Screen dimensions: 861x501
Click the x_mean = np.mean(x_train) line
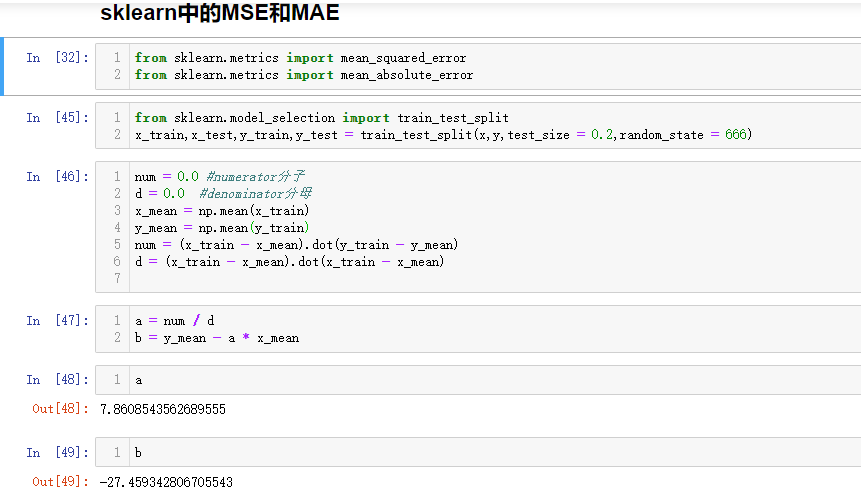(x=222, y=211)
